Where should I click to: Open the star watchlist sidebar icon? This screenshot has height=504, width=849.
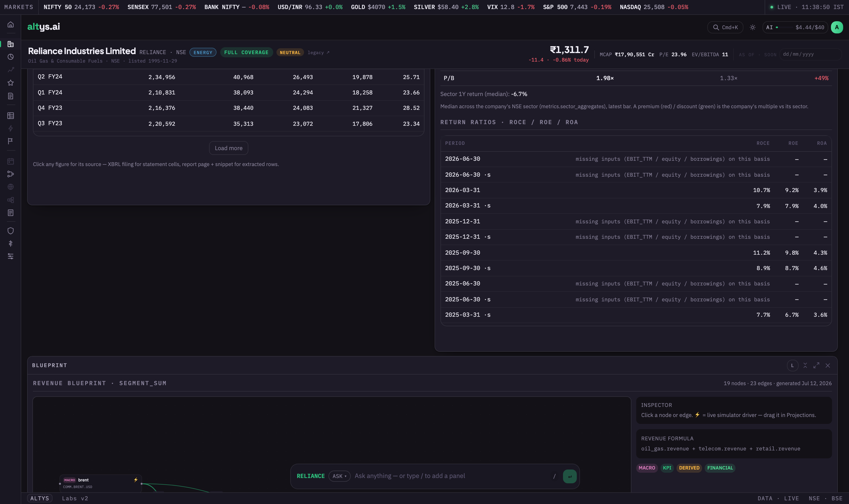point(11,82)
